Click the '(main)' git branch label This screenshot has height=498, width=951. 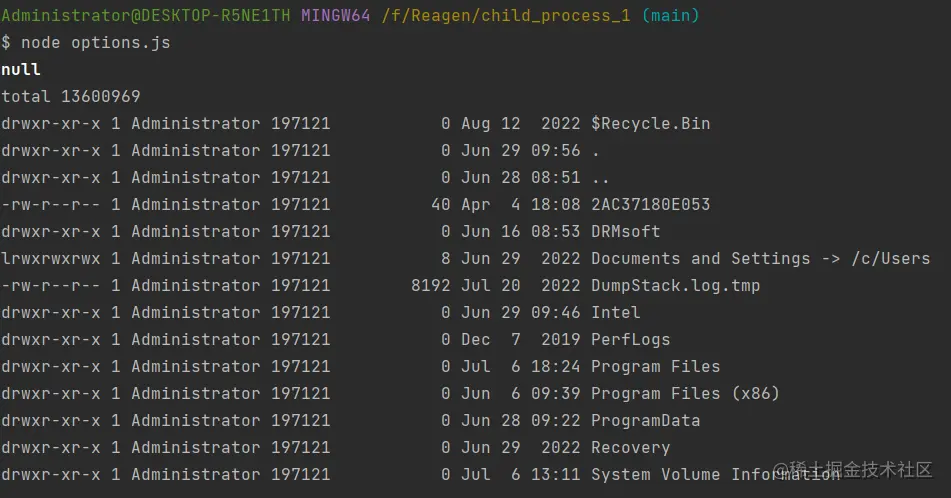pos(671,16)
